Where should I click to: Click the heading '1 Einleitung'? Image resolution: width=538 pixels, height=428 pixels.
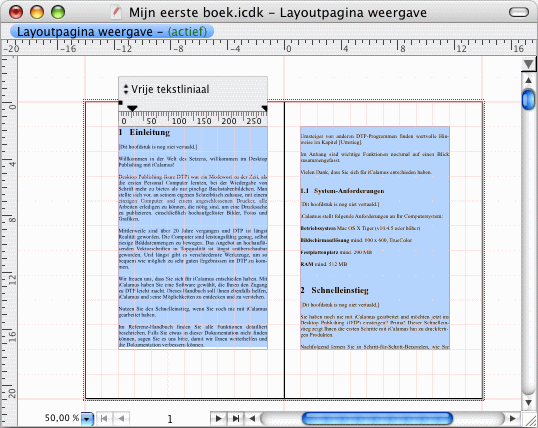pyautogui.click(x=144, y=132)
